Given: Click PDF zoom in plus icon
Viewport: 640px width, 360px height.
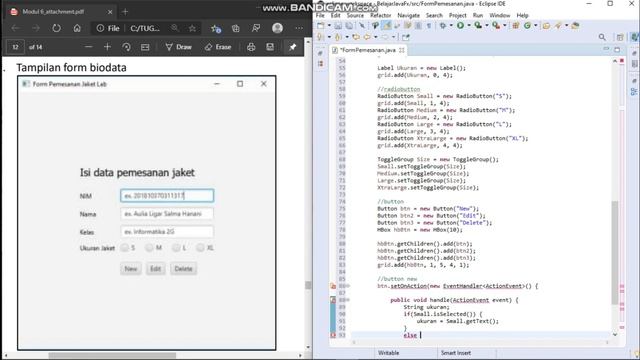Looking at the screenshot, I should click(107, 47).
